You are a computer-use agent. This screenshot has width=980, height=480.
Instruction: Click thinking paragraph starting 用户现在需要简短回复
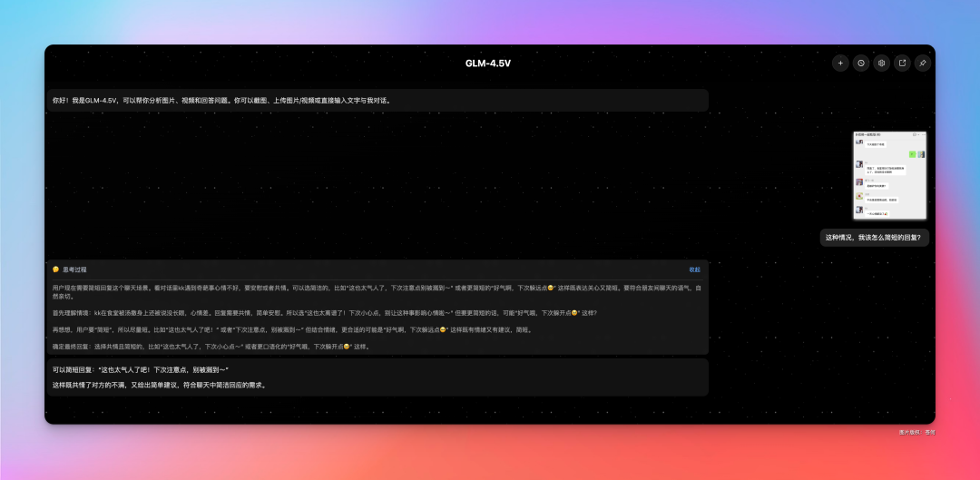(x=377, y=292)
